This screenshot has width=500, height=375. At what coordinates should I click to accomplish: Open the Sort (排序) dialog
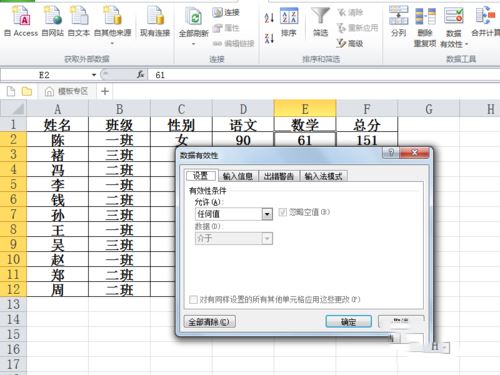[289, 22]
